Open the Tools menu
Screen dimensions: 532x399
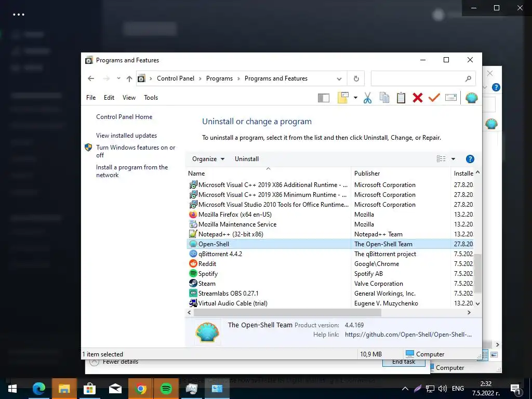click(x=151, y=98)
